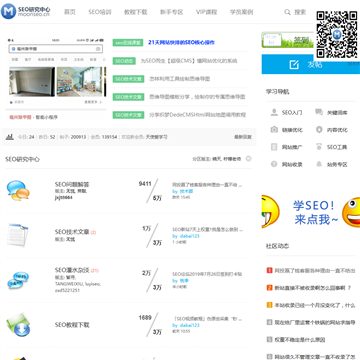Open the 学员案例 navigation item
360x360 pixels.
point(241,12)
